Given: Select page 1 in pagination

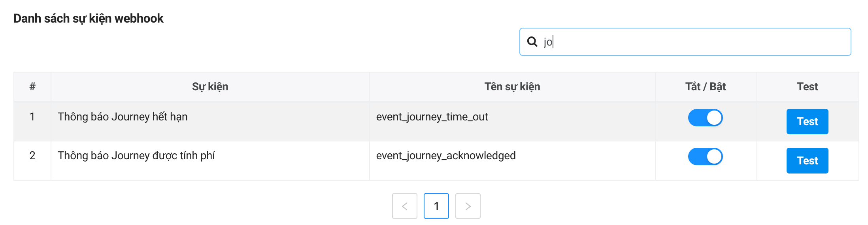Looking at the screenshot, I should (436, 206).
